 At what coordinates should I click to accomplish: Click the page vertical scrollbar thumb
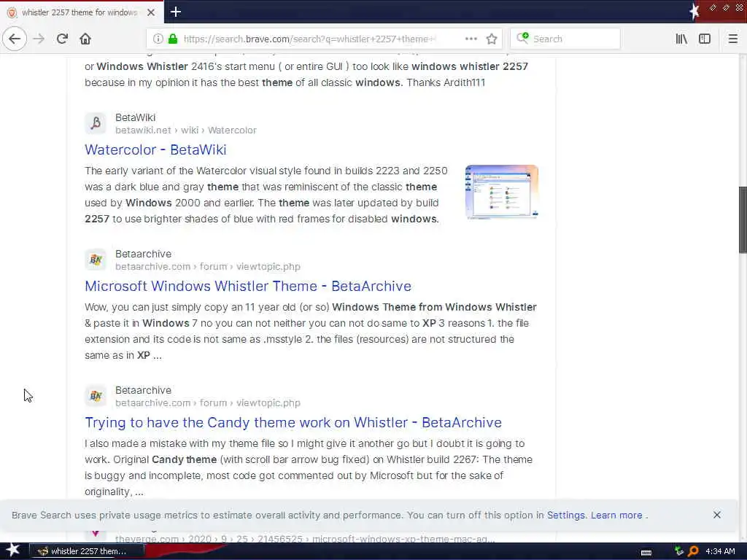pyautogui.click(x=743, y=220)
